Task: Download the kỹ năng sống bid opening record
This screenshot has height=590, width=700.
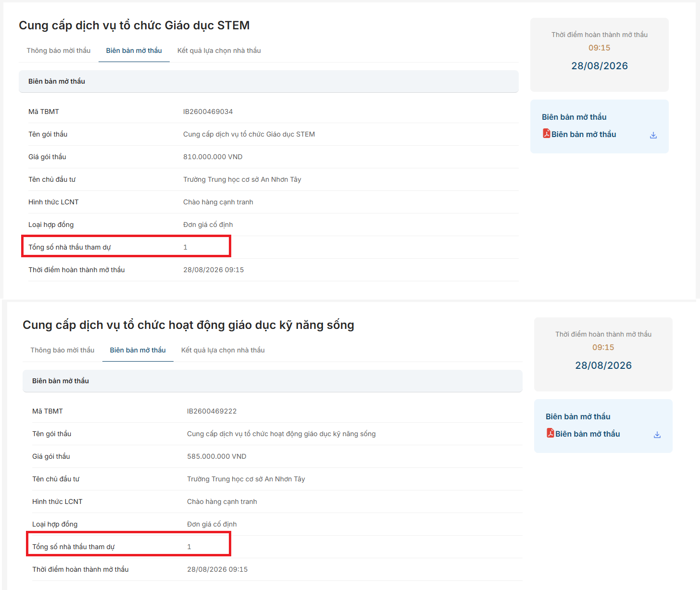Action: point(657,435)
